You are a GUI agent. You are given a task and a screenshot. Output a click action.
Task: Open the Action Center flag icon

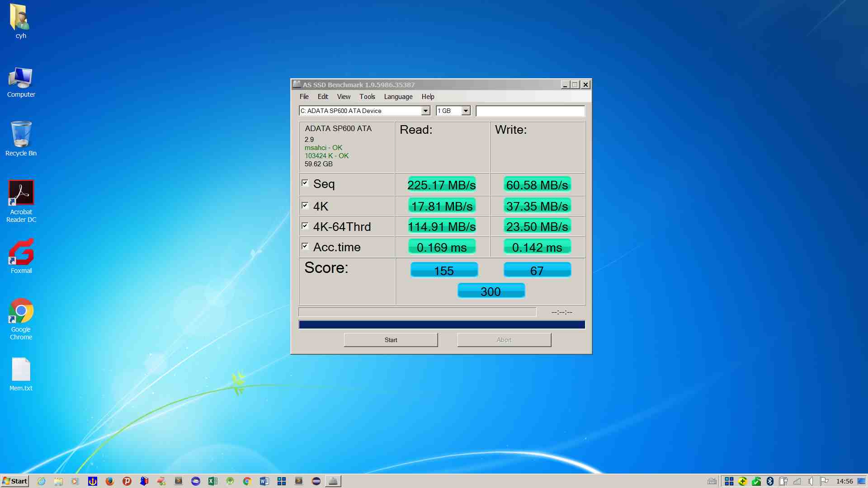824,481
